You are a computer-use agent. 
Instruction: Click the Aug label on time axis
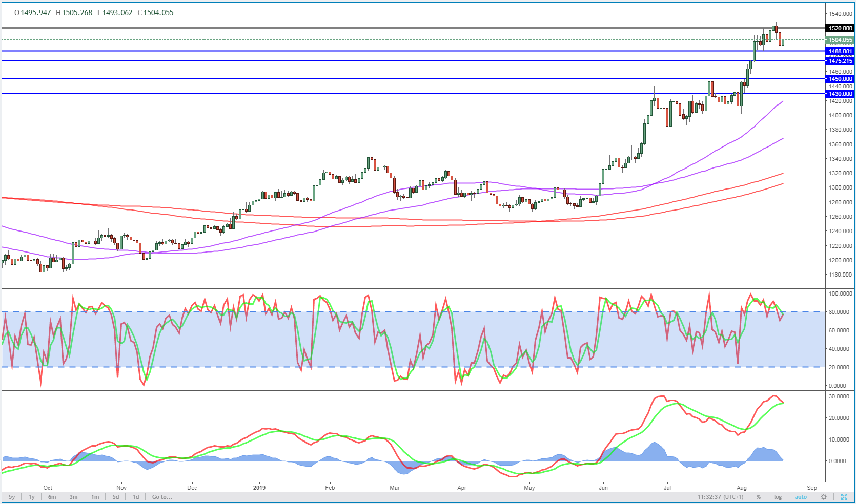741,488
